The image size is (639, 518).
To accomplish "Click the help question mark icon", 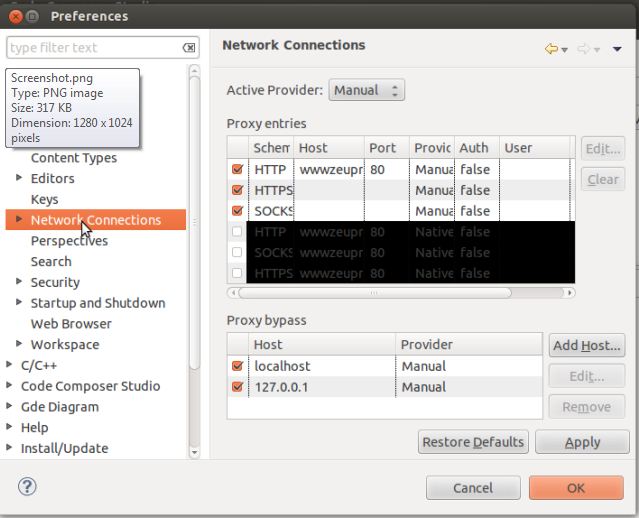I will [27, 487].
